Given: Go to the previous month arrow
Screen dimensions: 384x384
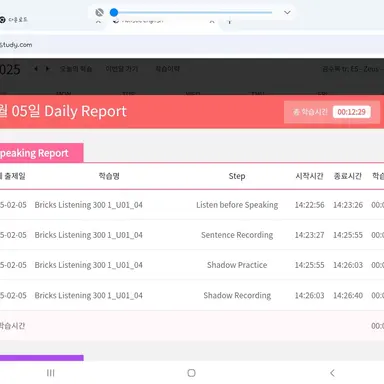Looking at the screenshot, I should point(36,69).
